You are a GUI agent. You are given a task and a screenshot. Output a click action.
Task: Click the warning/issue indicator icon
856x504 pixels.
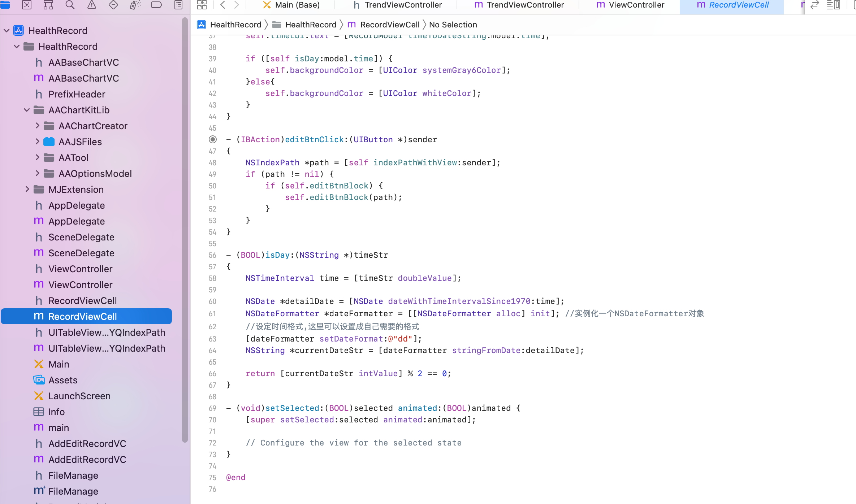tap(91, 5)
